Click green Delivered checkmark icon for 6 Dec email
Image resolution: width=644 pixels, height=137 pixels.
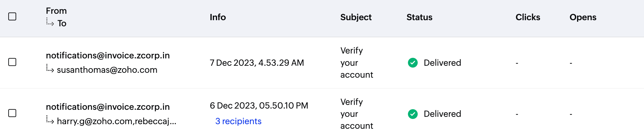pos(413,114)
